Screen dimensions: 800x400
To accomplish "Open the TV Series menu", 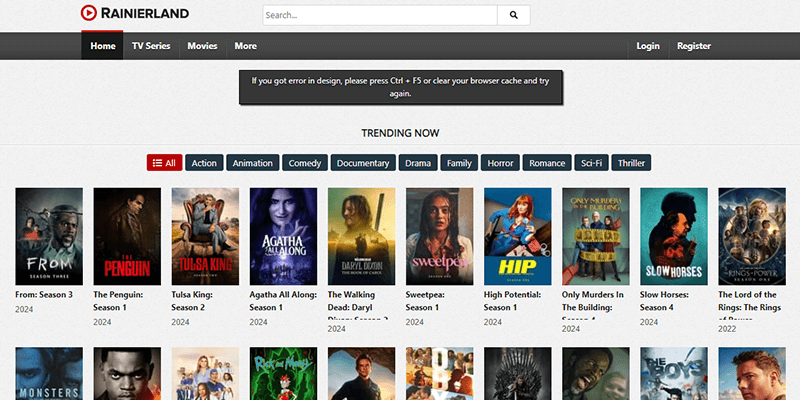I will pyautogui.click(x=151, y=46).
